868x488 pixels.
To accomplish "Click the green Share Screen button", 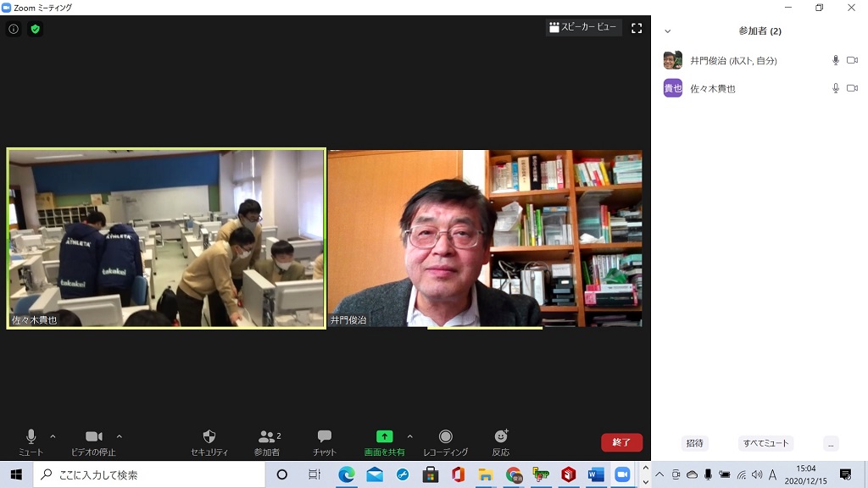I will pos(384,441).
